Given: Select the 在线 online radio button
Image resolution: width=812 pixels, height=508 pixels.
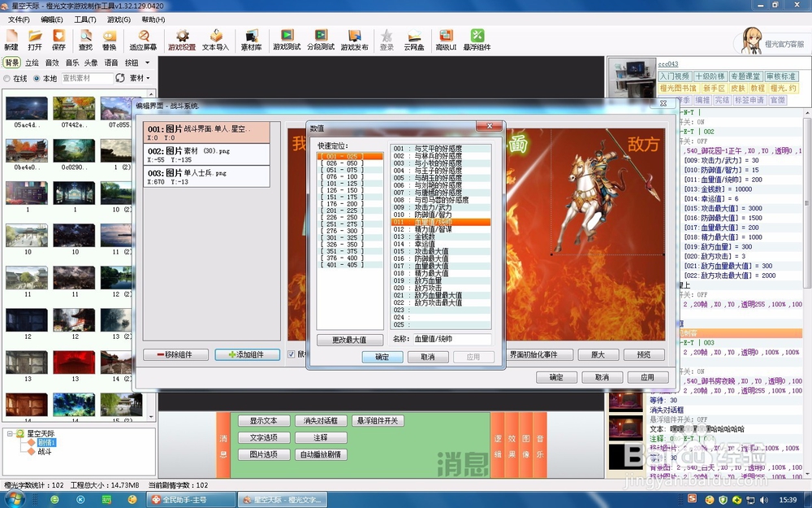Looking at the screenshot, I should tap(6, 78).
